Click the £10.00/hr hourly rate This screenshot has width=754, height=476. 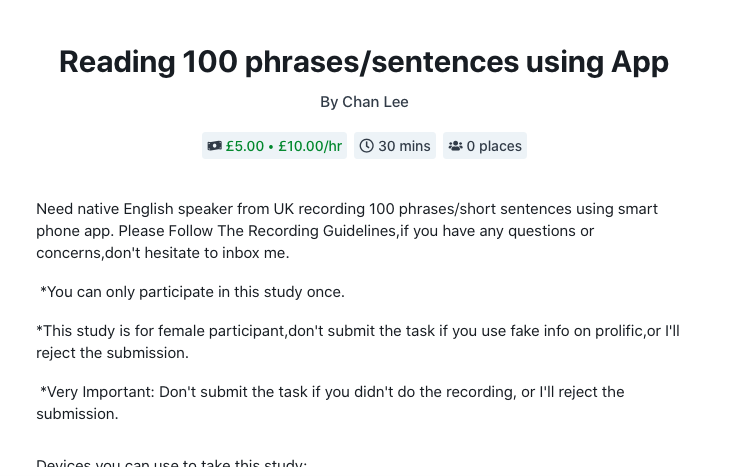coord(310,146)
